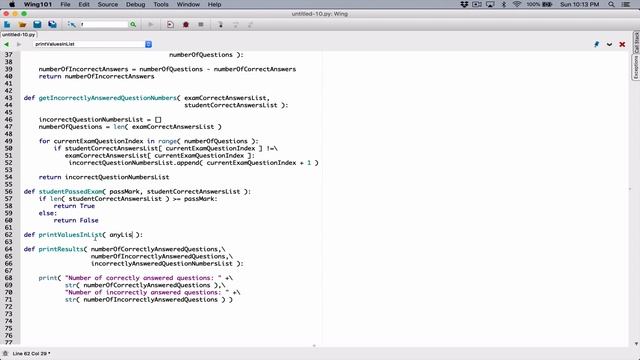
Task: Open the File menu
Action: point(65,4)
